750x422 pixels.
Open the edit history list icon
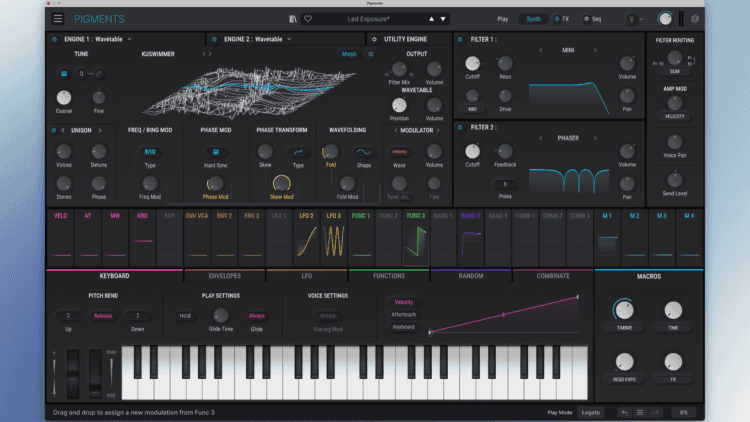click(x=640, y=412)
